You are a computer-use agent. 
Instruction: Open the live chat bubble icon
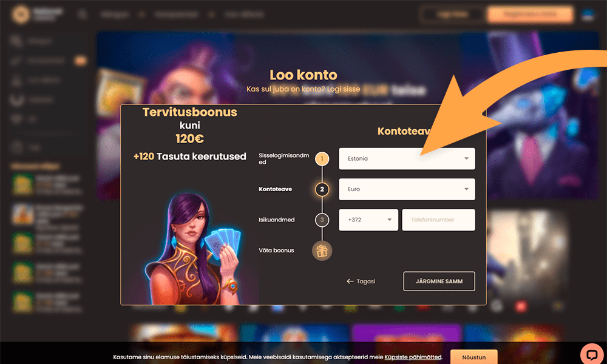tap(592, 354)
